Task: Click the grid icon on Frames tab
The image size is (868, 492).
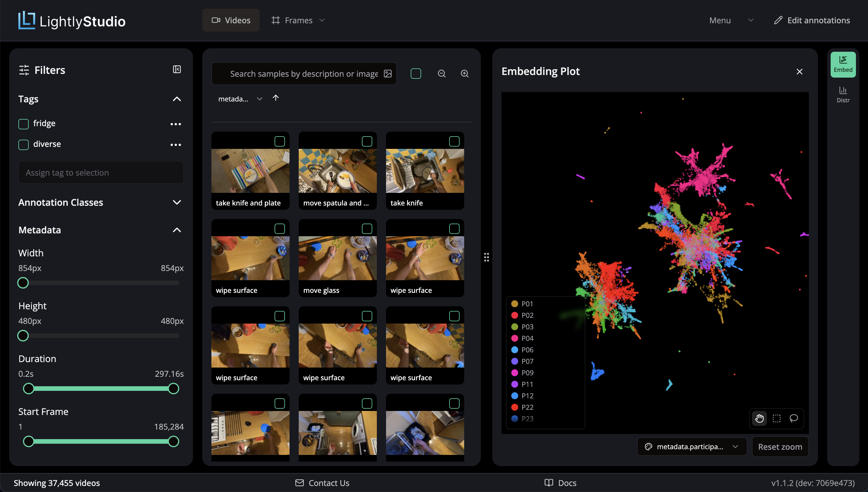Action: coord(276,20)
